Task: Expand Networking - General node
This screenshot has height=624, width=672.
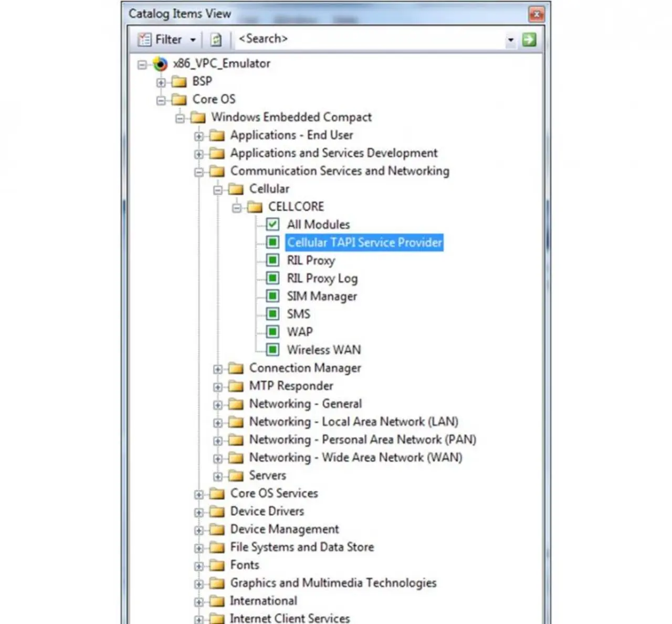Action: click(x=218, y=405)
